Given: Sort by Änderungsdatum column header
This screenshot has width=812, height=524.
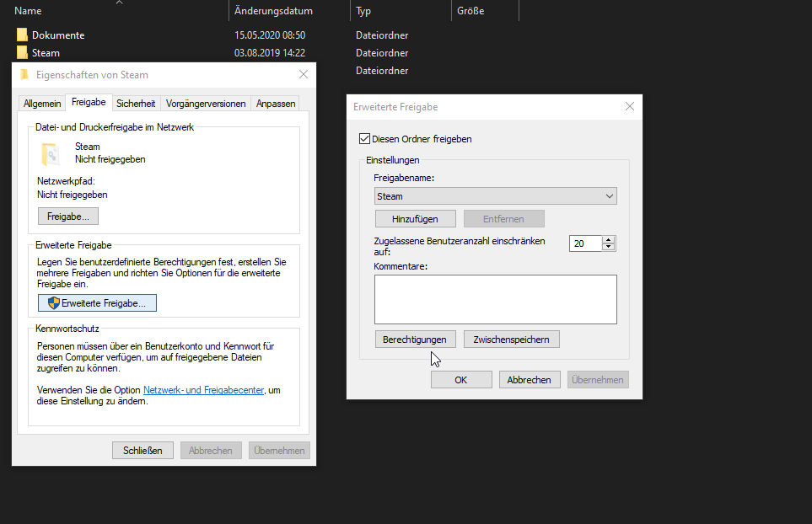Looking at the screenshot, I should [273, 10].
